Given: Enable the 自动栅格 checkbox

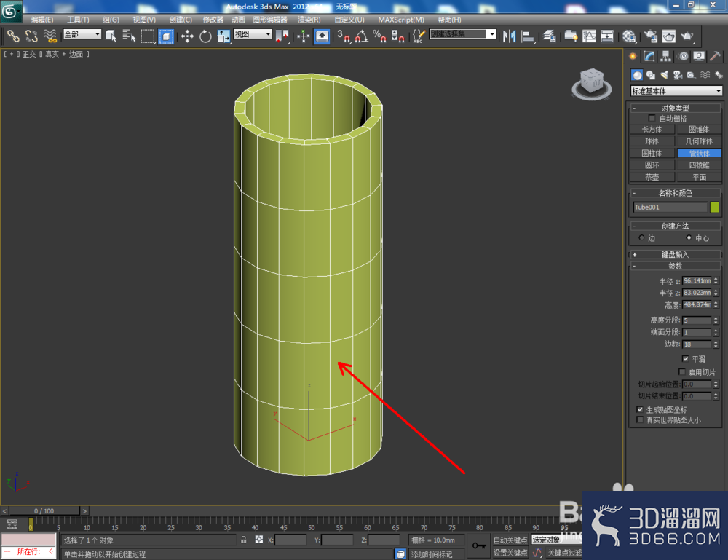Looking at the screenshot, I should 652,119.
